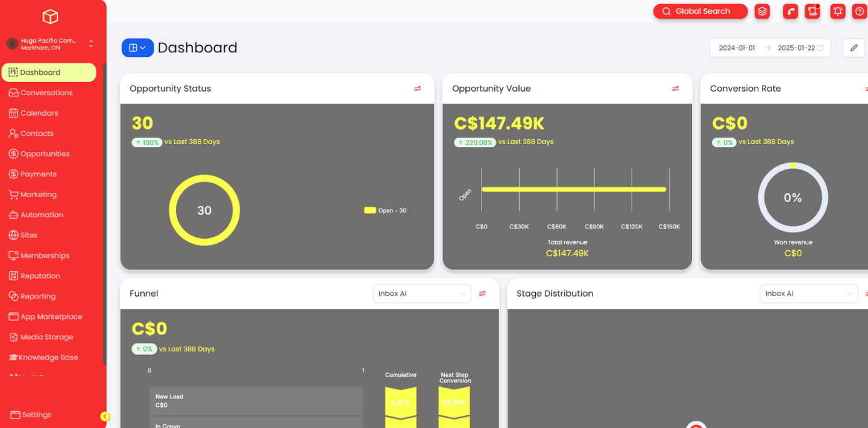Open the notifications bell icon

click(x=837, y=11)
